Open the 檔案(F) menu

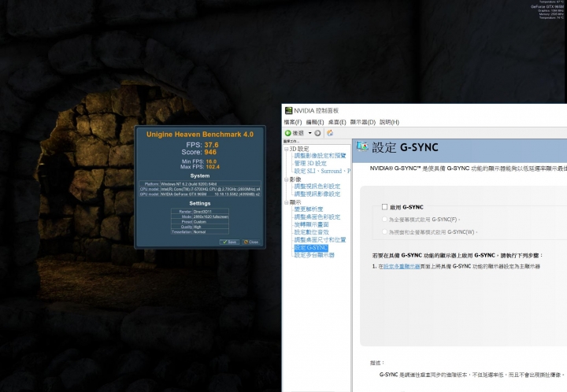coord(293,122)
